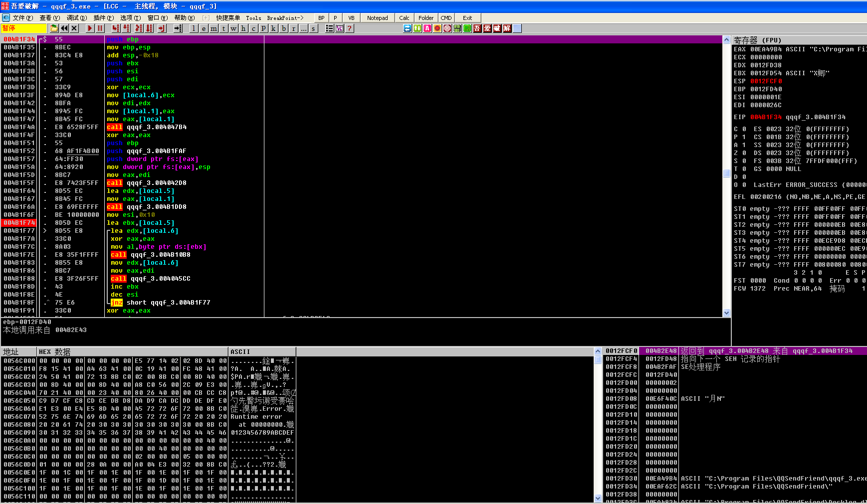This screenshot has height=504, width=867.
Task: Pause execution with the red pause icon
Action: (x=100, y=28)
